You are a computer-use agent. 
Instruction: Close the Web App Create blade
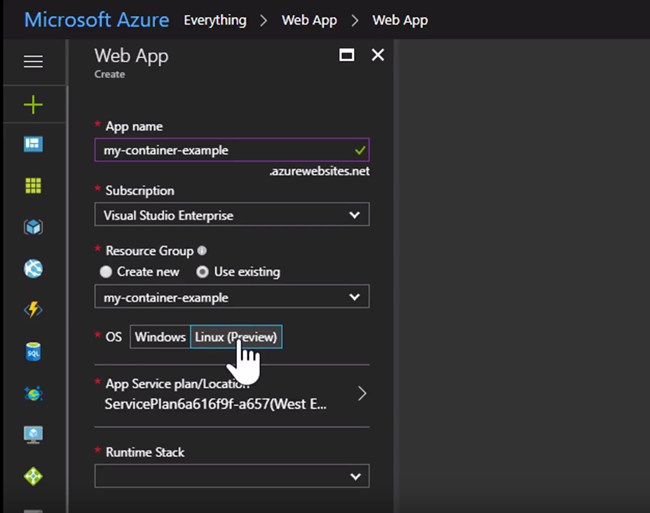coord(378,55)
